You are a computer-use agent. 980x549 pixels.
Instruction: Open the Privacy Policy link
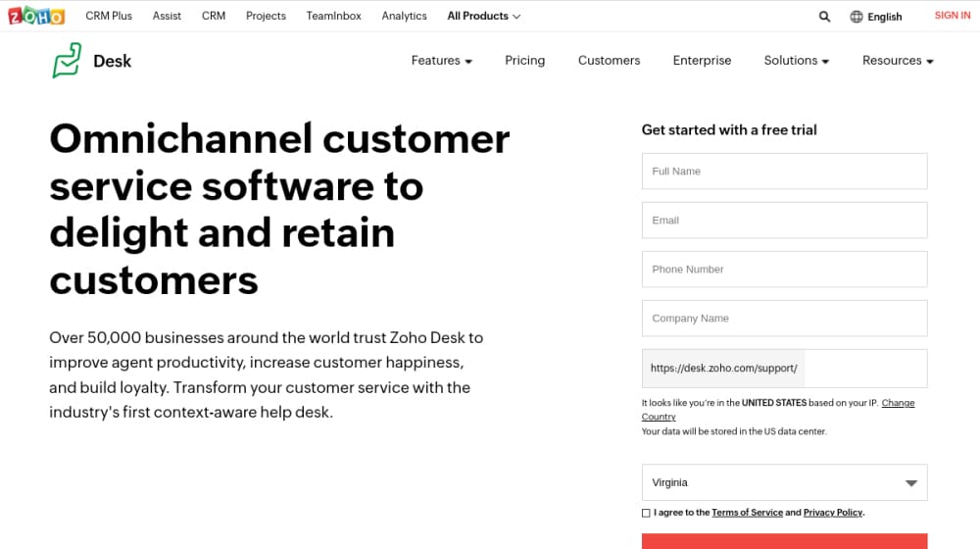pos(832,512)
